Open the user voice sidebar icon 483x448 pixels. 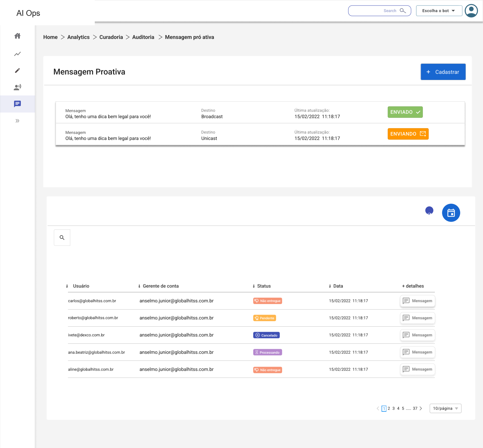coord(17,87)
